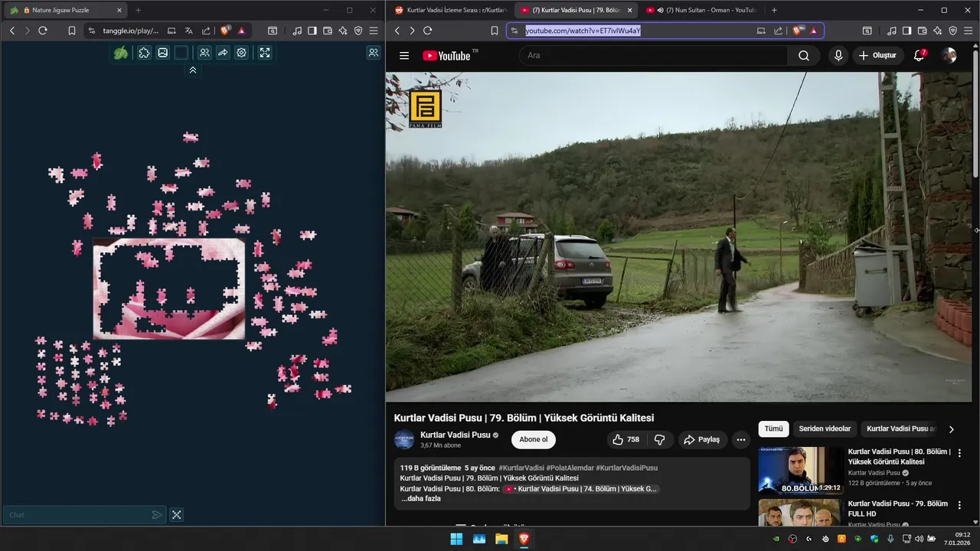
Task: Open the Windows Start menu
Action: 456,539
